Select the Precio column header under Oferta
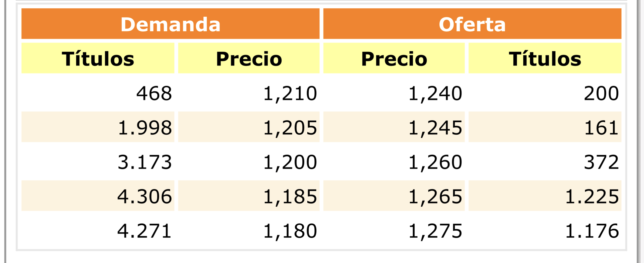 [394, 58]
